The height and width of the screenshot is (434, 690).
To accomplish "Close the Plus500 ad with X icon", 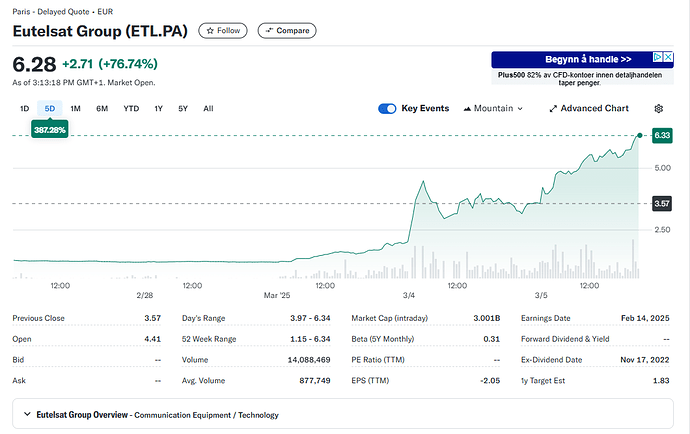I will coord(668,57).
